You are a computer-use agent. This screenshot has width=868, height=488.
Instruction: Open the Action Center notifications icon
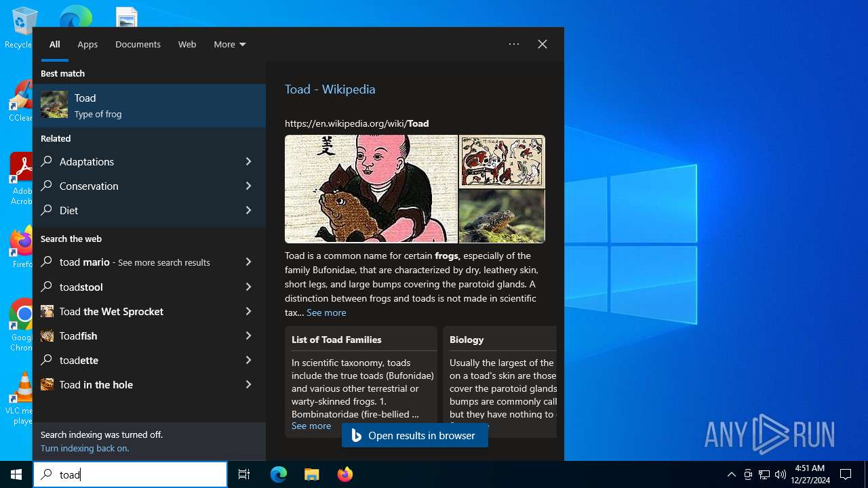pyautogui.click(x=846, y=474)
